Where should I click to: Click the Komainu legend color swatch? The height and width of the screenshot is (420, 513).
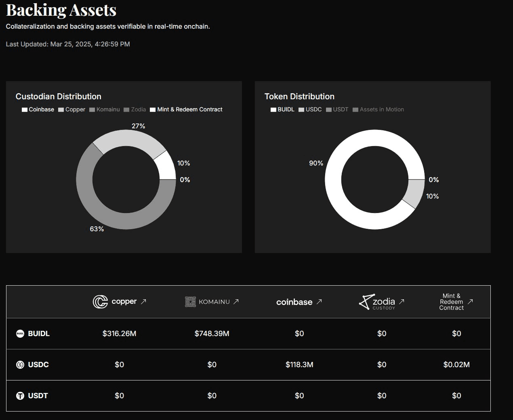(92, 110)
